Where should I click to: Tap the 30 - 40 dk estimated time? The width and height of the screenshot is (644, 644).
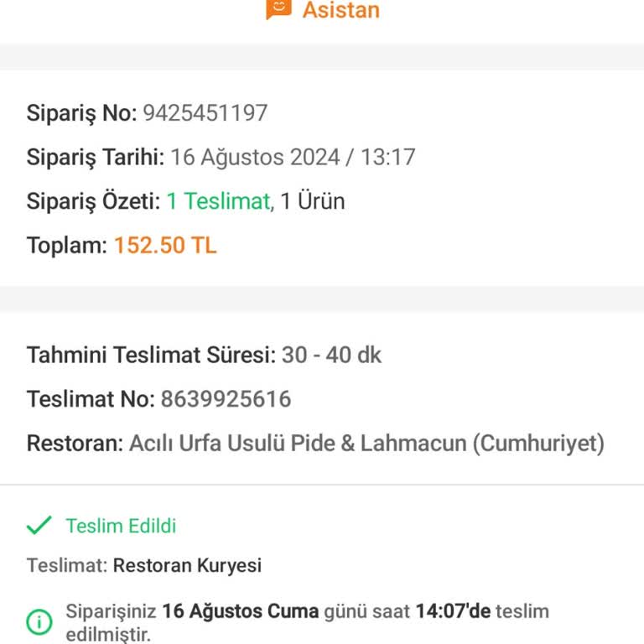[331, 355]
